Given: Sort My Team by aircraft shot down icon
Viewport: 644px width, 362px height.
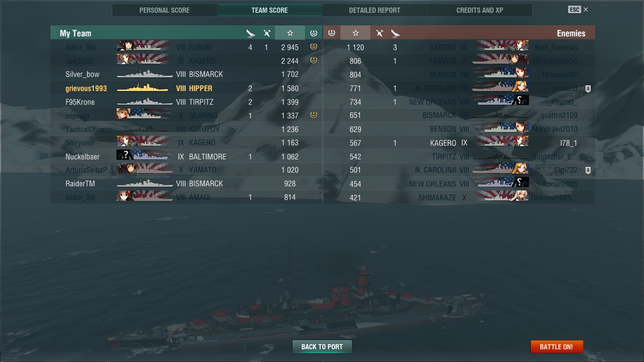Looking at the screenshot, I should pyautogui.click(x=266, y=33).
